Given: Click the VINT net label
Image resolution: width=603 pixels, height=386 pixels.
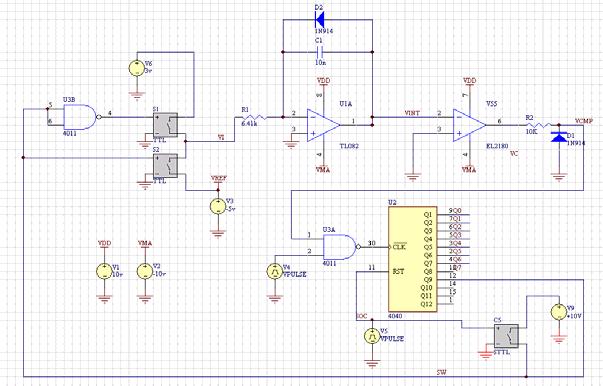Looking at the screenshot, I should tap(412, 113).
